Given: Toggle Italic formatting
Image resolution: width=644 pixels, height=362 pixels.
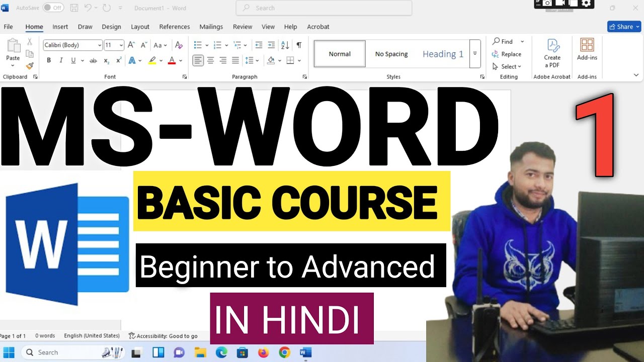Looking at the screenshot, I should tap(61, 60).
